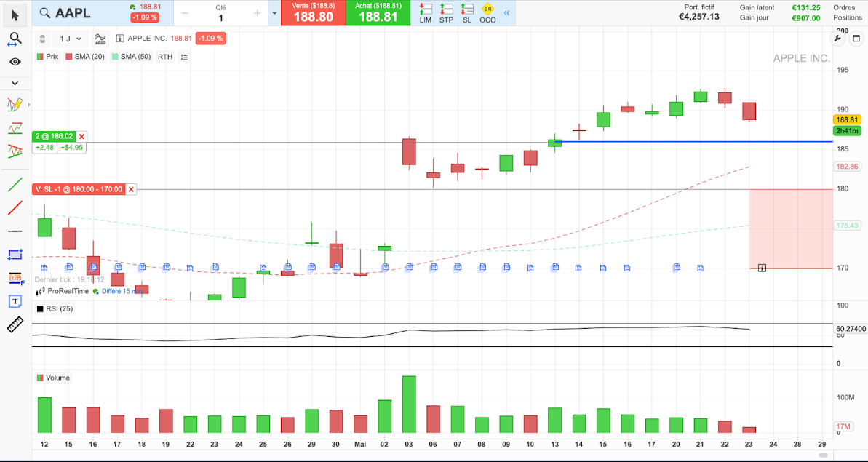Show APPLE INC. instrument info icon
Screen dimensions: 868x462
(x=120, y=39)
